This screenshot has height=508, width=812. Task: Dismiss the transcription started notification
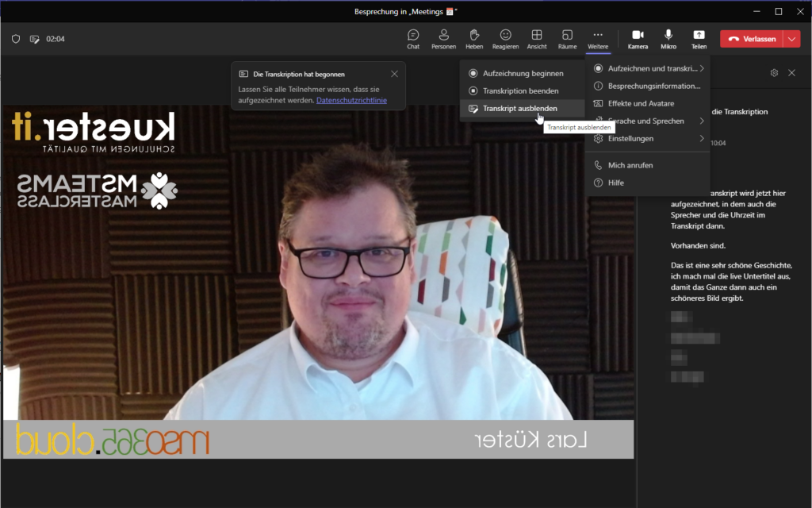[x=395, y=74]
